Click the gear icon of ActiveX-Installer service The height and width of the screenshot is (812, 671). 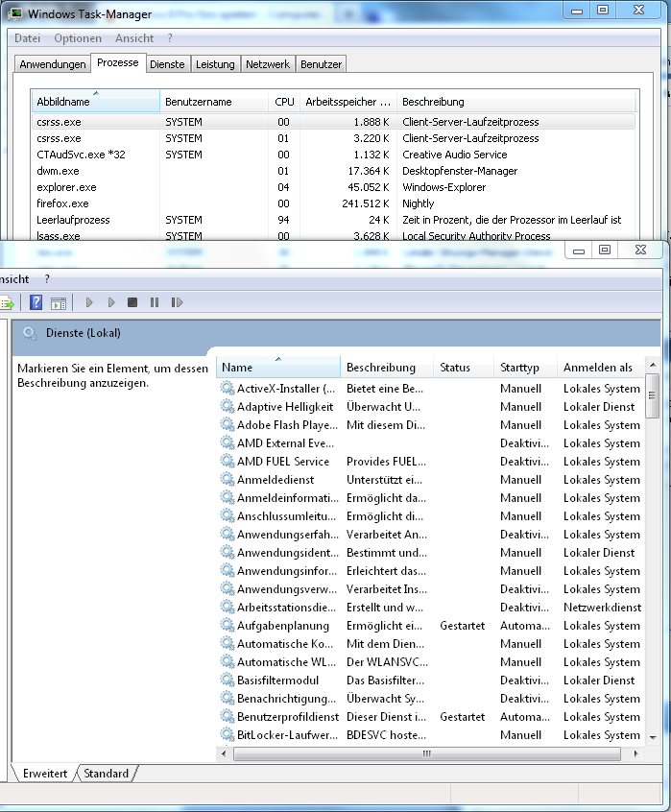227,388
